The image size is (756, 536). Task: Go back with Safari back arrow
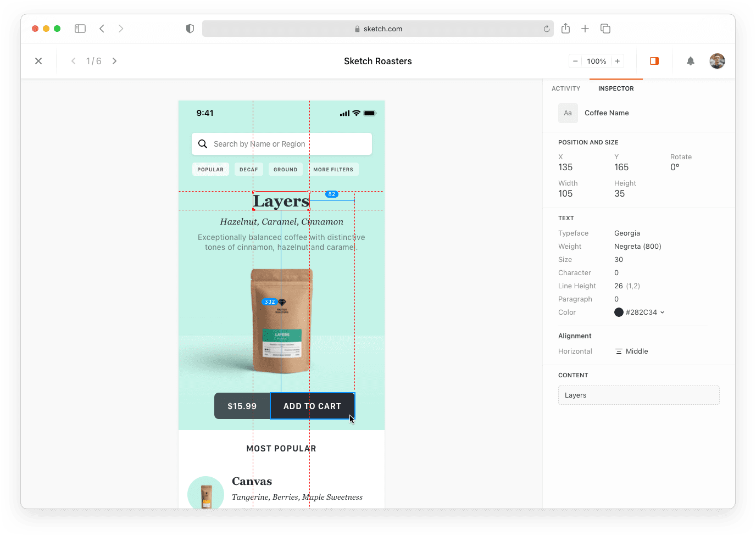tap(102, 29)
